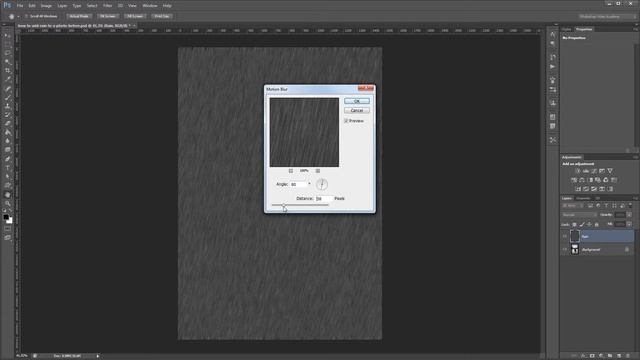The image size is (640, 360).
Task: Zoom in the Motion Blur preview
Action: point(318,171)
